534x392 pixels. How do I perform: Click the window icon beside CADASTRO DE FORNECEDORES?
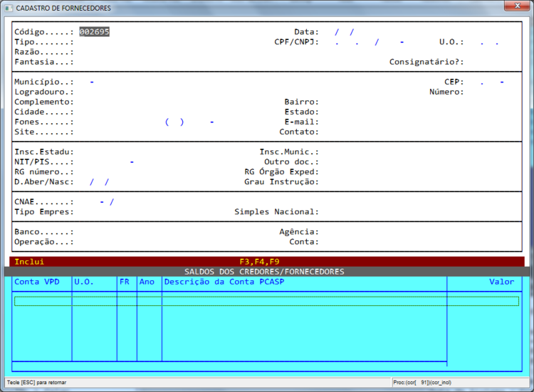pos(9,8)
